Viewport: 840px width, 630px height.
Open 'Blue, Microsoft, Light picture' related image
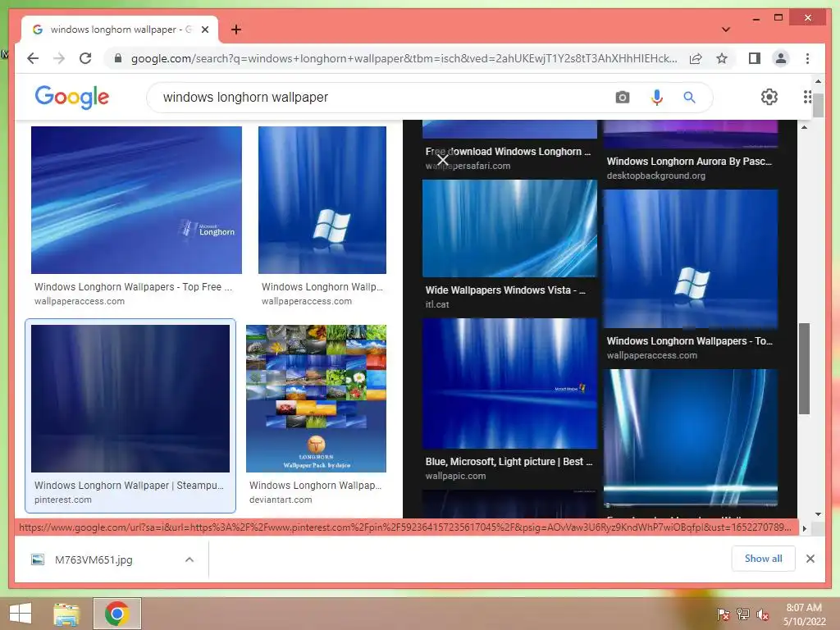[x=509, y=383]
